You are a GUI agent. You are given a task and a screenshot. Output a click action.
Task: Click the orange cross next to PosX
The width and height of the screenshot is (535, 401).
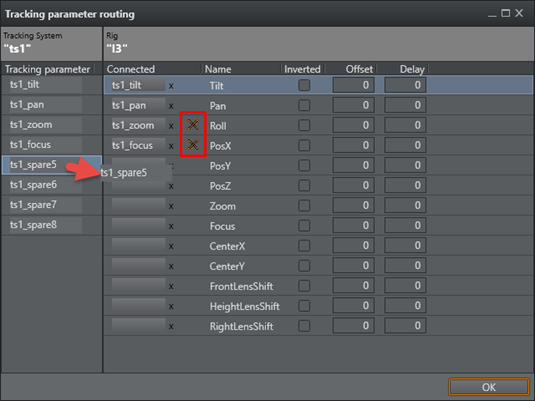[193, 145]
